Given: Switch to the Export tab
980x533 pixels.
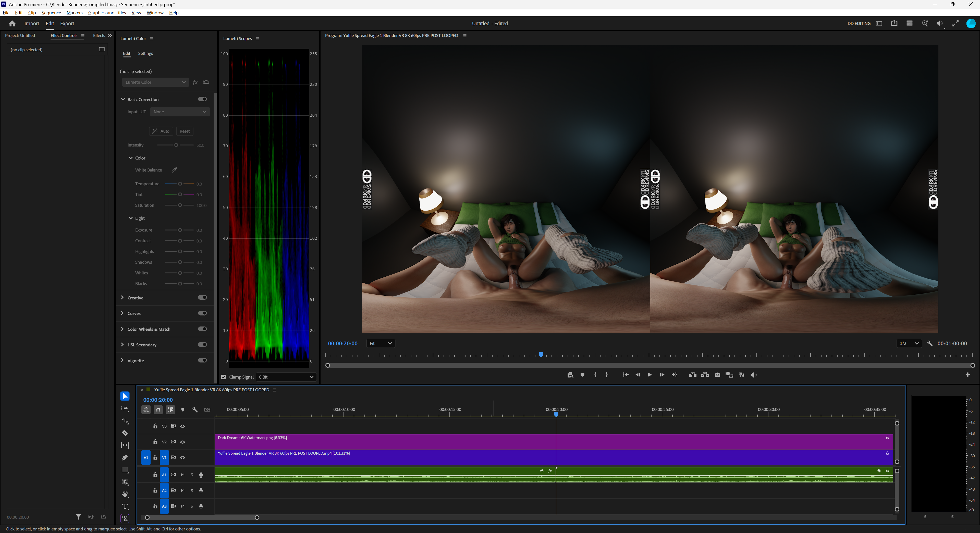Looking at the screenshot, I should click(67, 23).
